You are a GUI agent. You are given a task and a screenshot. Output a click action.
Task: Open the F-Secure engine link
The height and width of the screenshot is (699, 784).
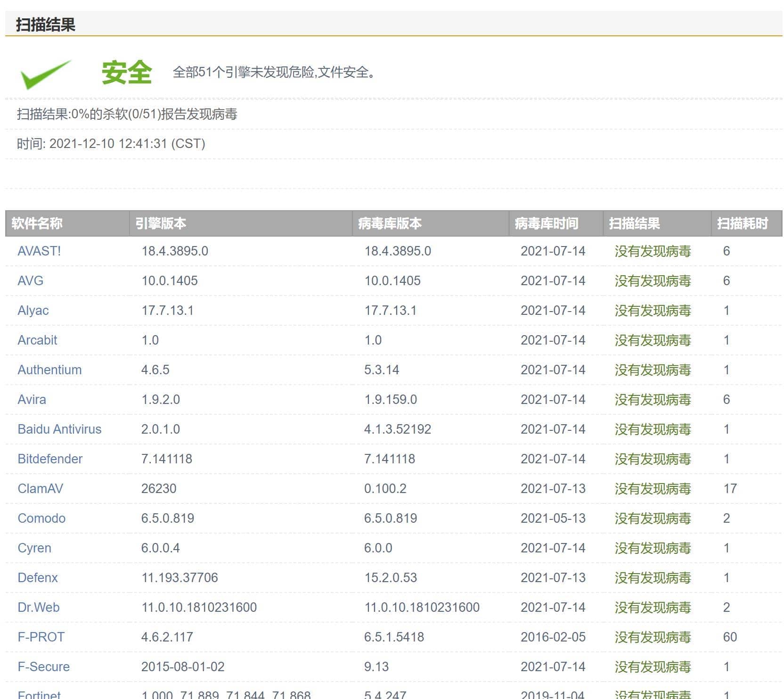pyautogui.click(x=43, y=666)
